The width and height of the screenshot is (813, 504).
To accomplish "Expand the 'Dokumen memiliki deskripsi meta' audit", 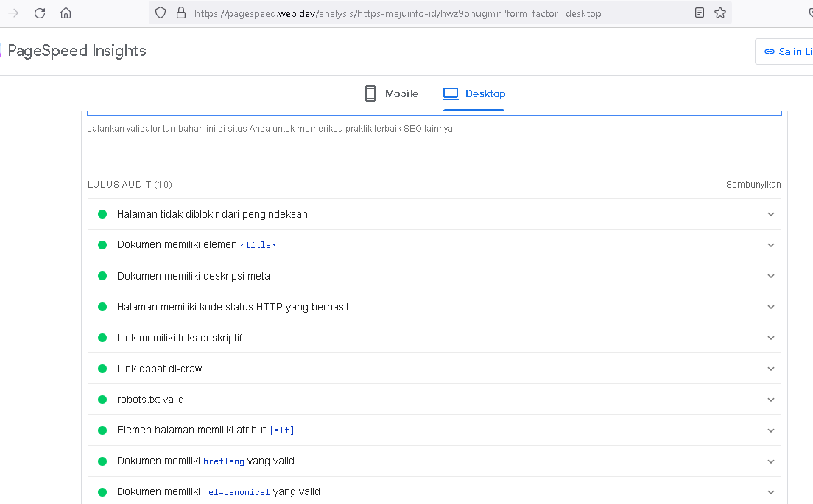I will (x=770, y=276).
